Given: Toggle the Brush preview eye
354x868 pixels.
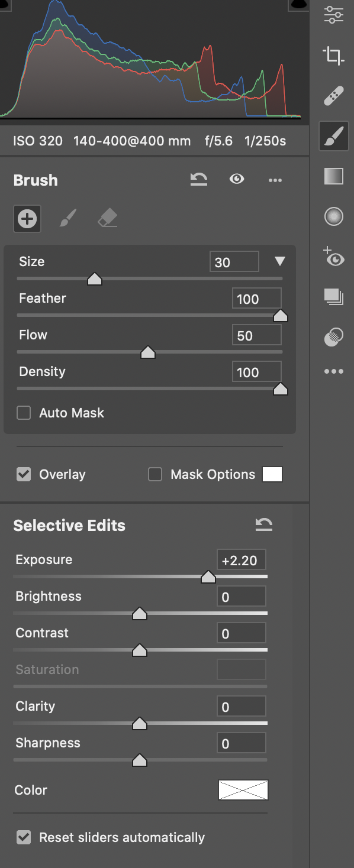Looking at the screenshot, I should [237, 179].
